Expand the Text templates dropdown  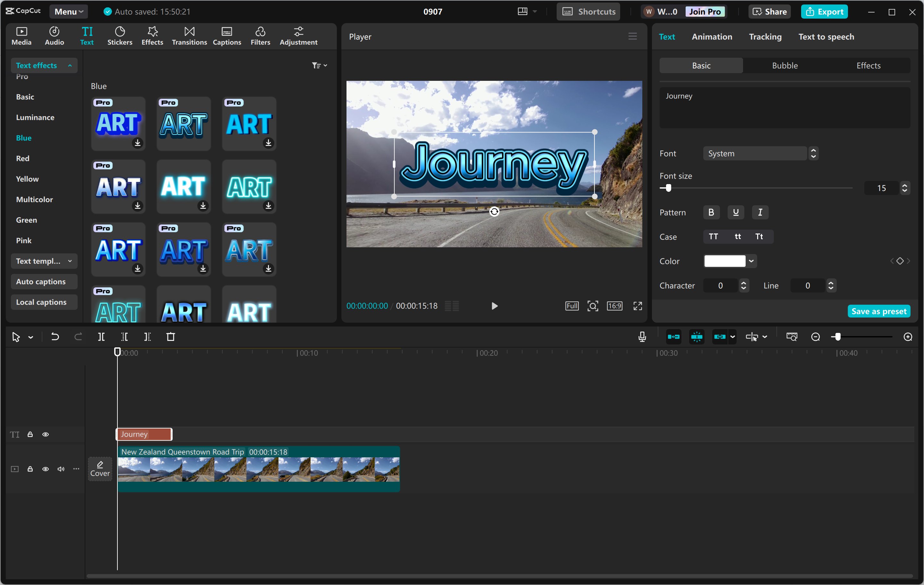(70, 261)
